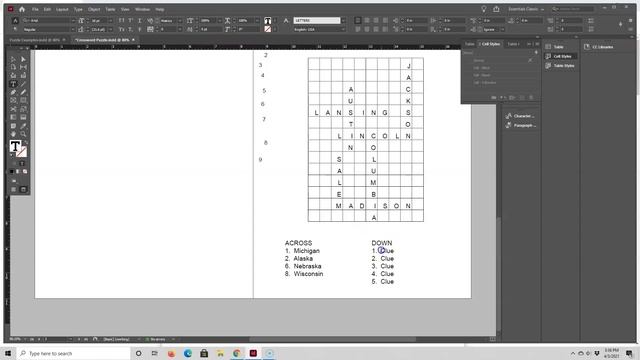Select the Direct Selection tool

click(x=23, y=59)
